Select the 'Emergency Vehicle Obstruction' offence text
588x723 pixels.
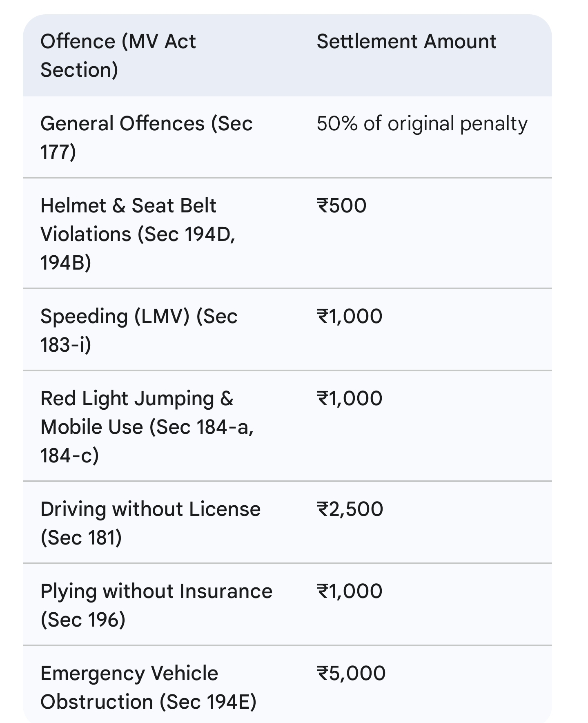coord(148,687)
